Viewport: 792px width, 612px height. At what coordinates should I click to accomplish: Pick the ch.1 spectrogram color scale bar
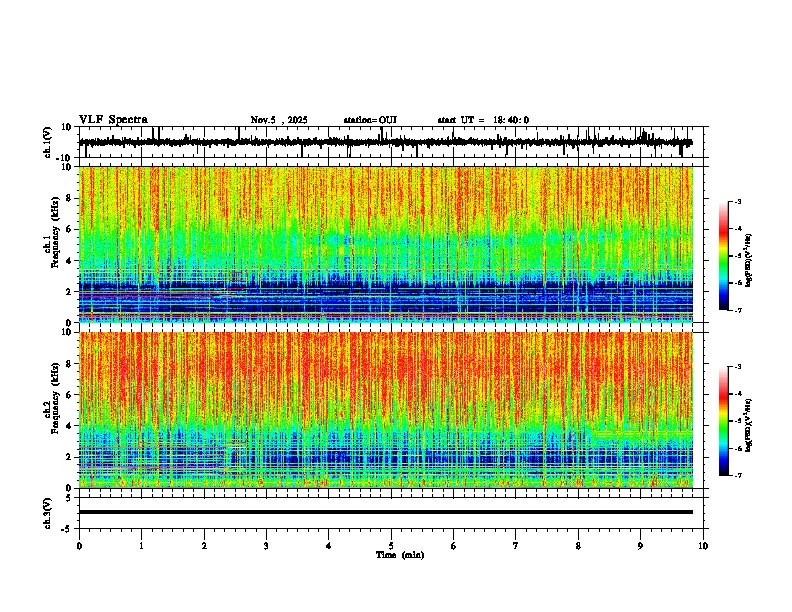[x=724, y=256]
